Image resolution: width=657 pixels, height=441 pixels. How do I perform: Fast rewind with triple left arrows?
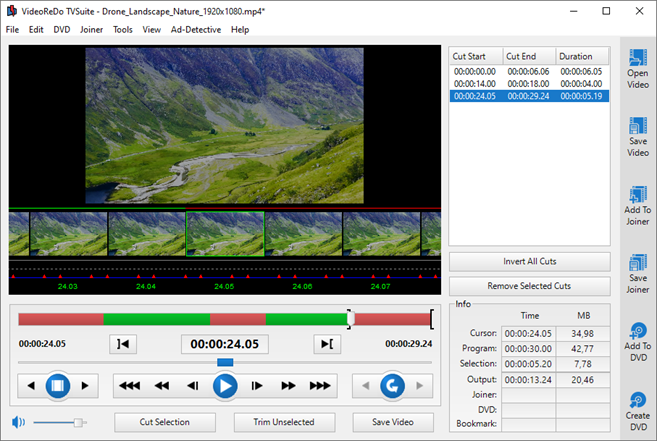pyautogui.click(x=130, y=386)
